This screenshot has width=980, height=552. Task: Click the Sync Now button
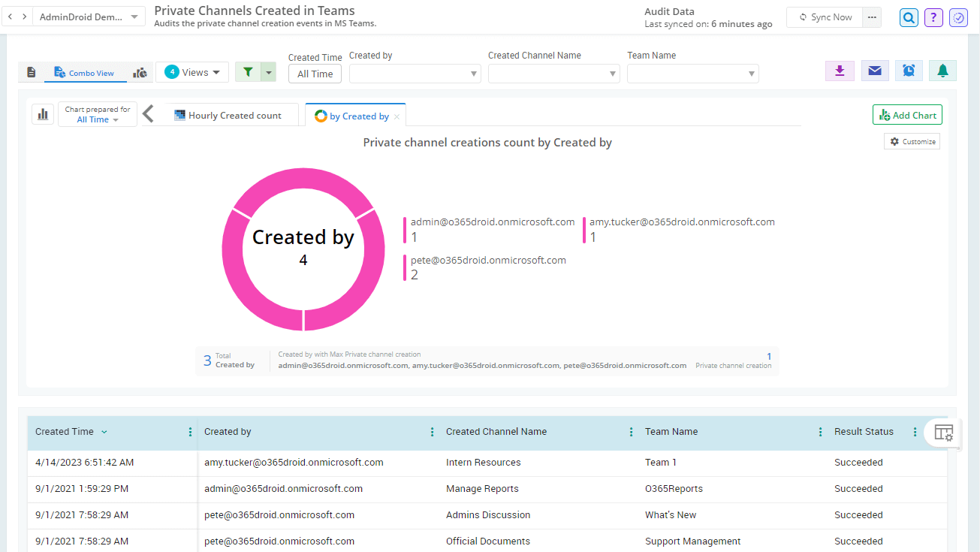coord(825,17)
